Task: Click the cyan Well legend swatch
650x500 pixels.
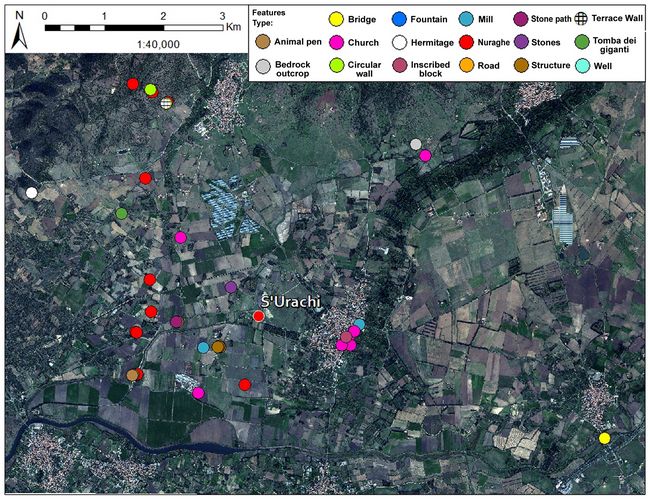Action: 582,66
